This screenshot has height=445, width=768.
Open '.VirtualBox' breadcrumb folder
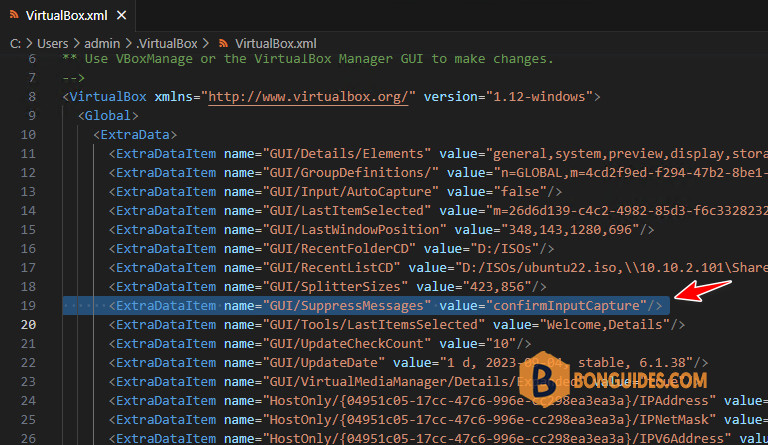tap(167, 44)
